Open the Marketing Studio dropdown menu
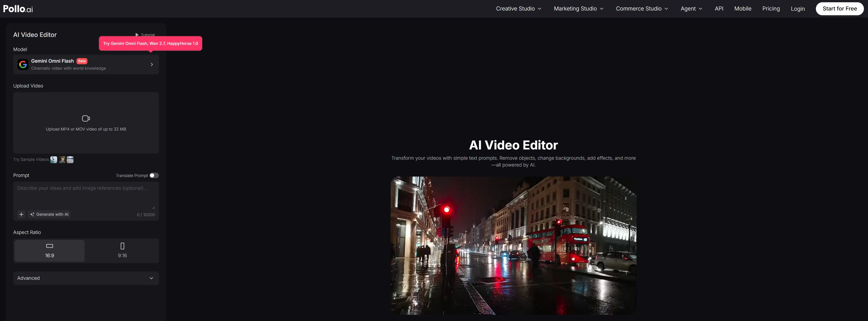Screen dimensions: 868x321 [579, 9]
